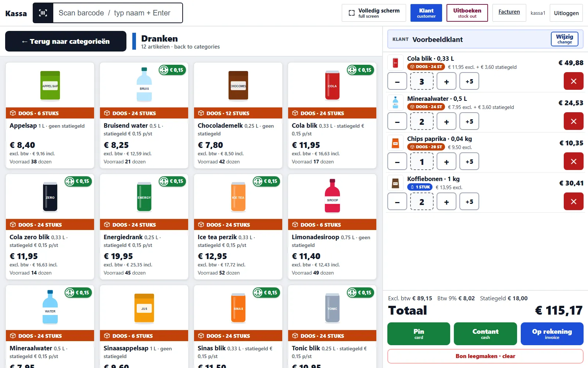The height and width of the screenshot is (368, 588).
Task: Edit the Chips paprika quantity field
Action: 422,162
